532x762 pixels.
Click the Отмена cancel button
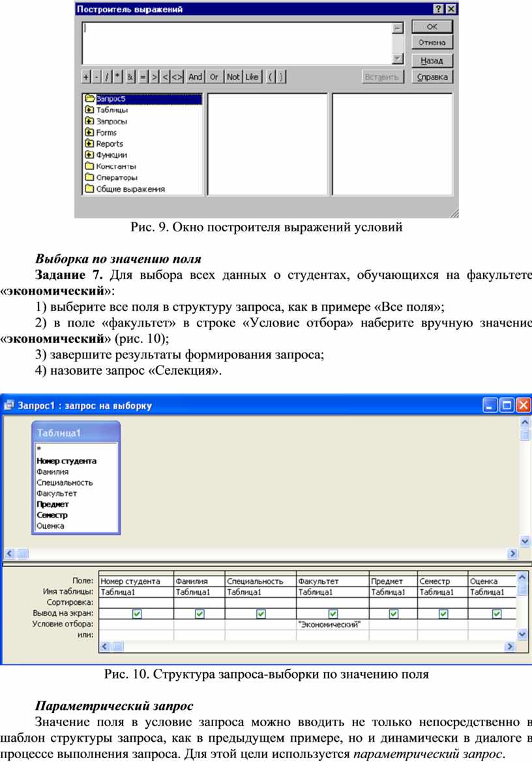[x=432, y=42]
